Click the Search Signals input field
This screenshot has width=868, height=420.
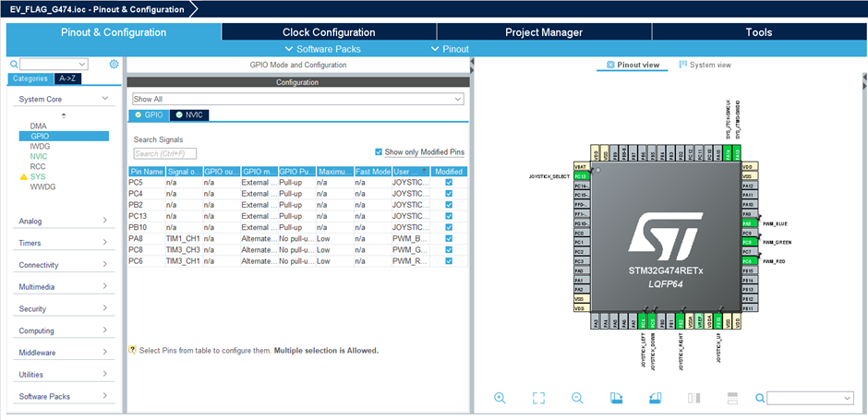coord(164,153)
